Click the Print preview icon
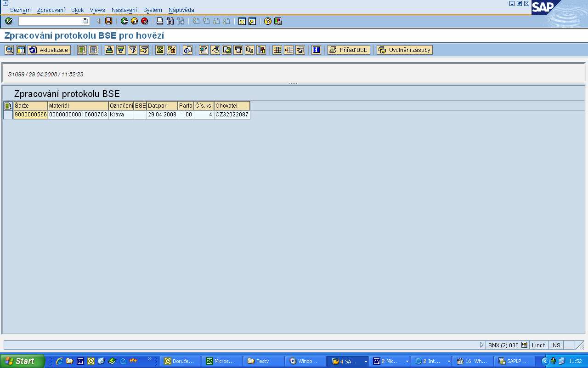The image size is (588, 368). pos(187,50)
